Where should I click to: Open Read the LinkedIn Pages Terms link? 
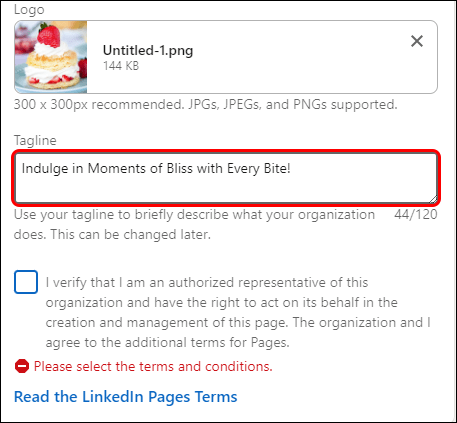tap(126, 397)
